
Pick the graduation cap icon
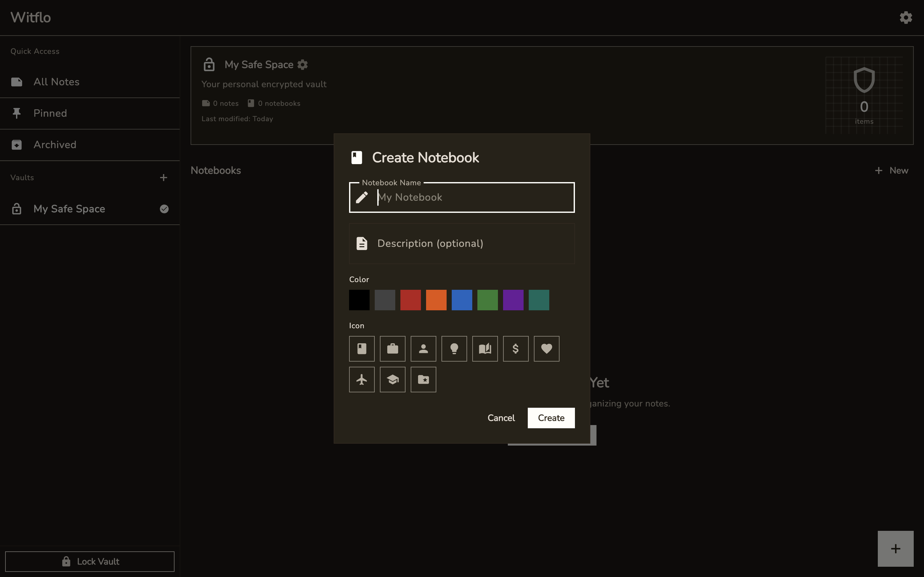(392, 379)
